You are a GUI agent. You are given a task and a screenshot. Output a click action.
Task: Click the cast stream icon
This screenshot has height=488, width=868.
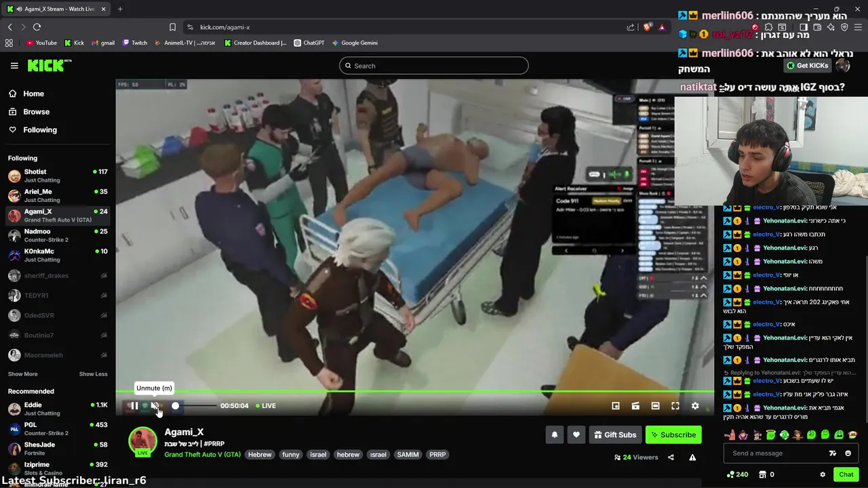coord(635,406)
